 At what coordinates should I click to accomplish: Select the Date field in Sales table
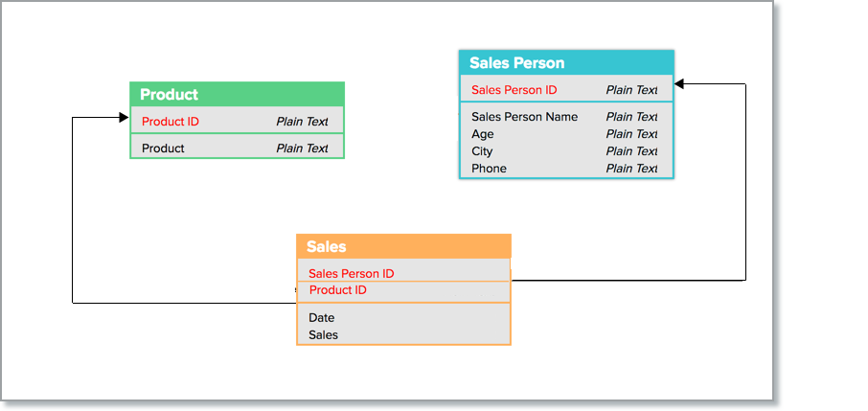(322, 318)
